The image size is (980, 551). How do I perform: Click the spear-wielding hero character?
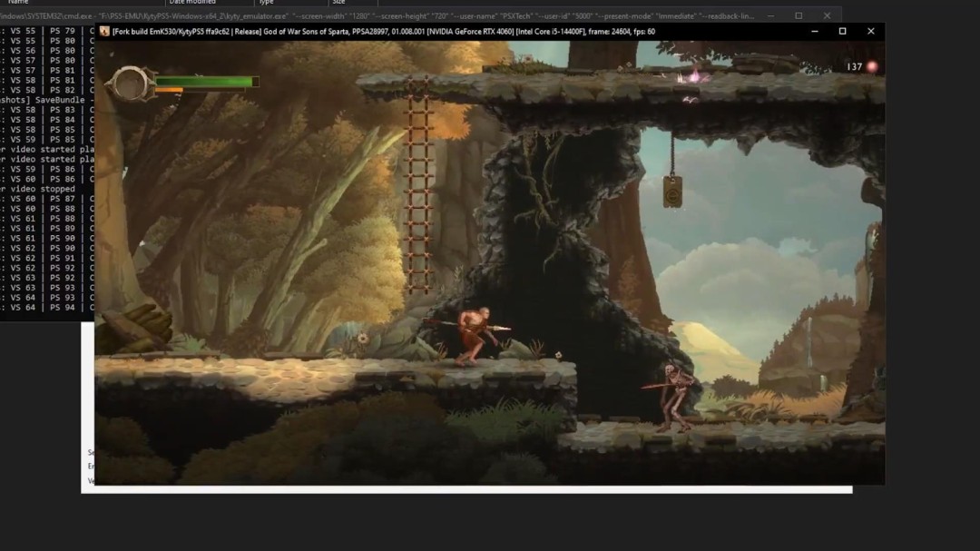[473, 335]
